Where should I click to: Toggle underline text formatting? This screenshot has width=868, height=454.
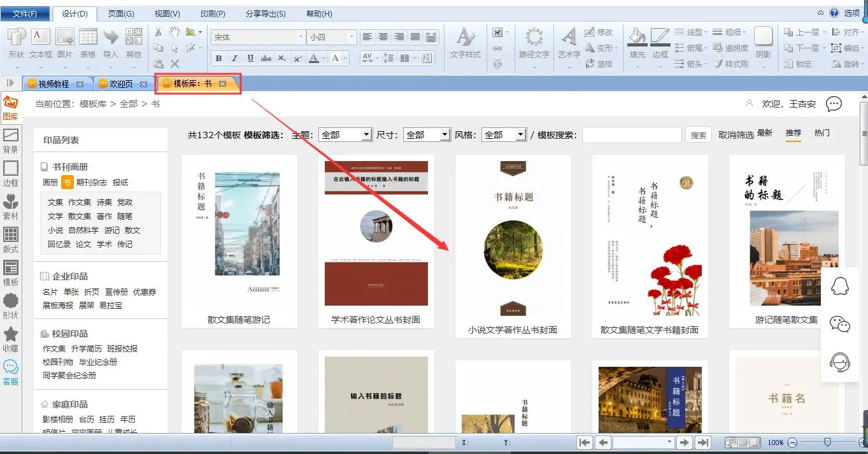pos(250,59)
